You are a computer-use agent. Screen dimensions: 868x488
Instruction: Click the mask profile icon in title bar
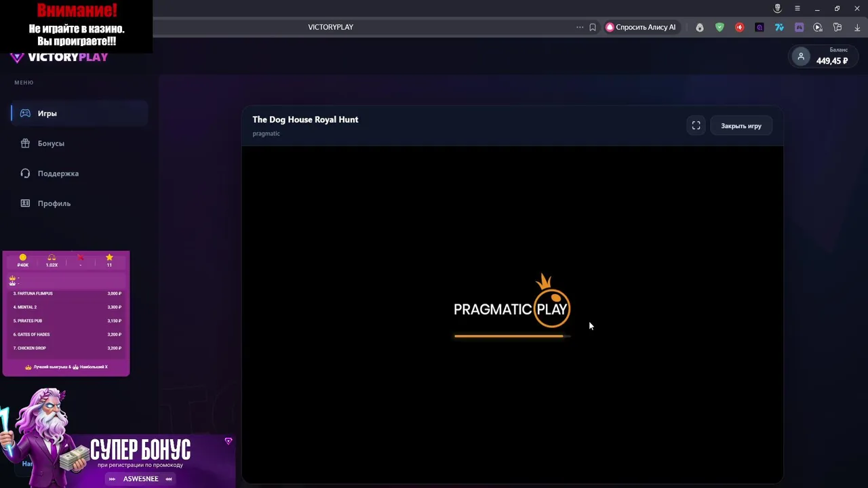pos(778,8)
